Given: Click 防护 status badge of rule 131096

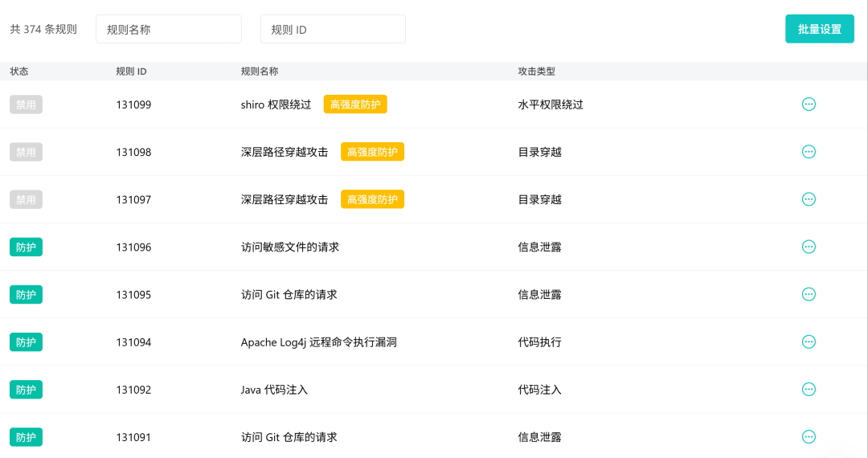Looking at the screenshot, I should (26, 247).
